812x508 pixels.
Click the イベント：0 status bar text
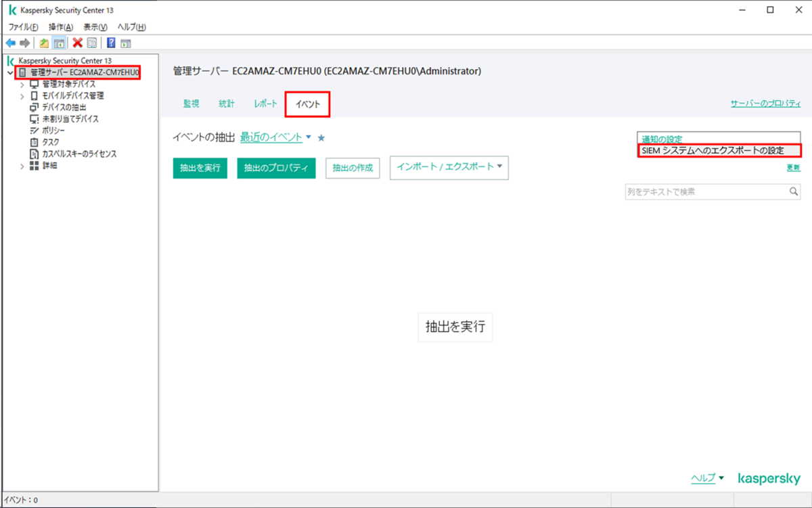(20, 501)
